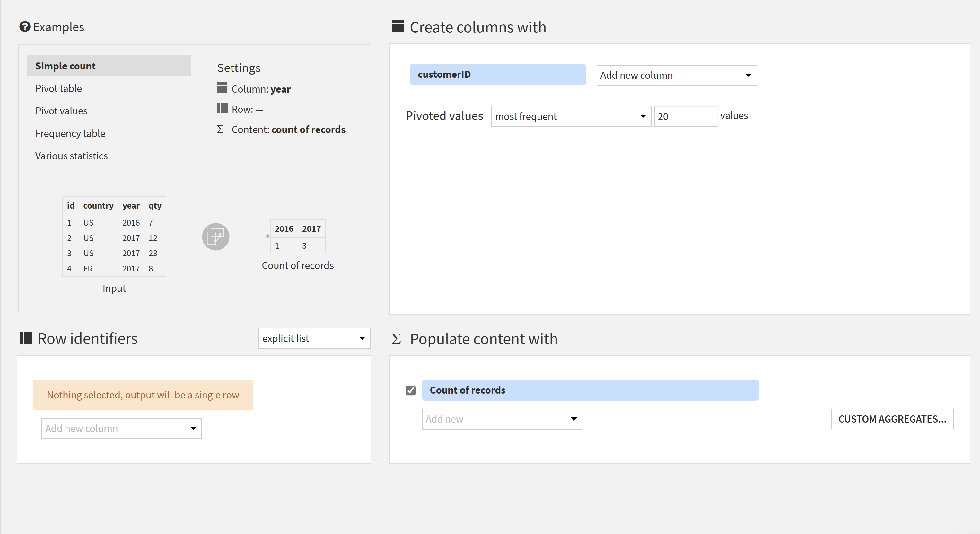The image size is (980, 534).
Task: Click the row icon beside the Row setting
Action: pos(222,109)
